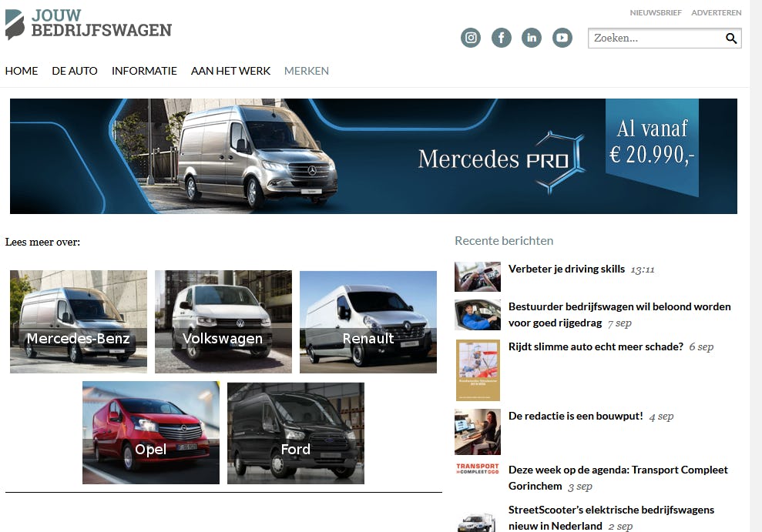Open the DE AUTO menu item
Viewport: 762px width, 532px height.
[74, 71]
